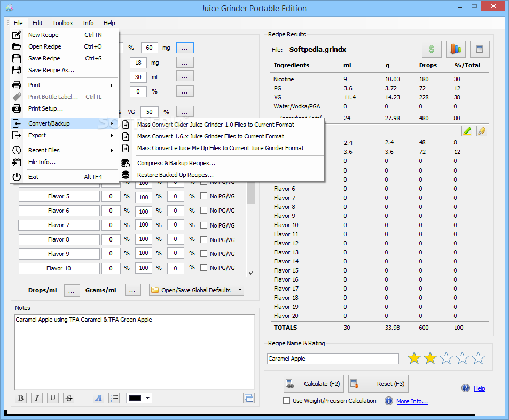Select Save Recipe As menu entry
The image size is (509, 420).
[x=65, y=70]
